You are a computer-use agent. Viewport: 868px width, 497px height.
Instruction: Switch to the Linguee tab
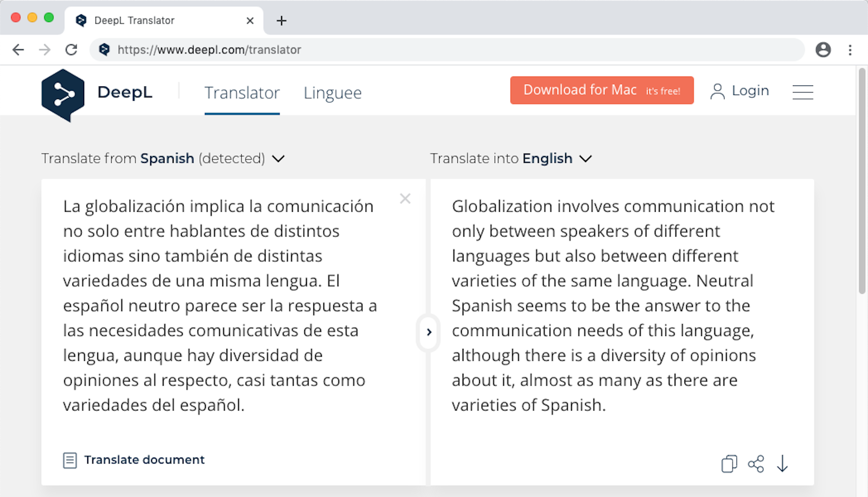tap(332, 93)
